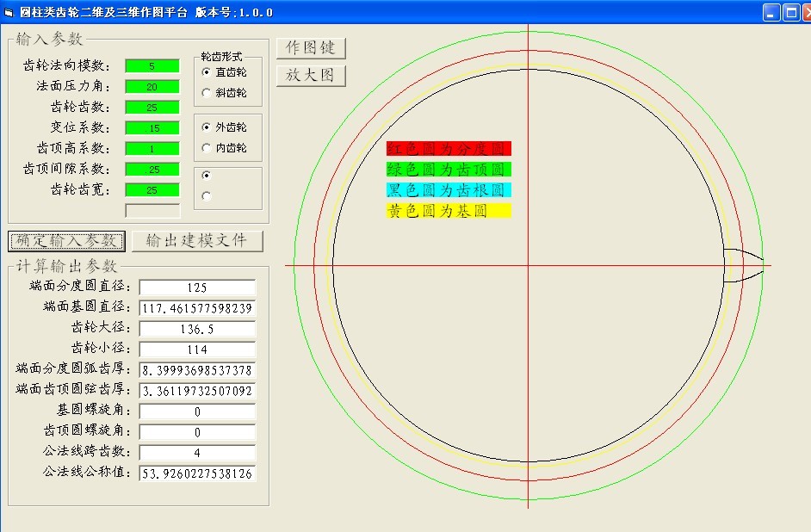Click the 端面分度圆直径 label
This screenshot has height=532, width=811.
point(80,286)
